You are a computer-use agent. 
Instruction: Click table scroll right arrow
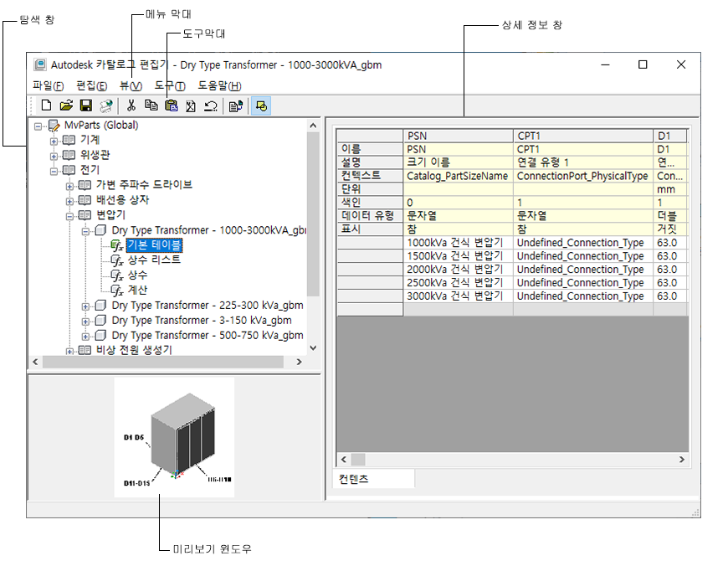(682, 460)
